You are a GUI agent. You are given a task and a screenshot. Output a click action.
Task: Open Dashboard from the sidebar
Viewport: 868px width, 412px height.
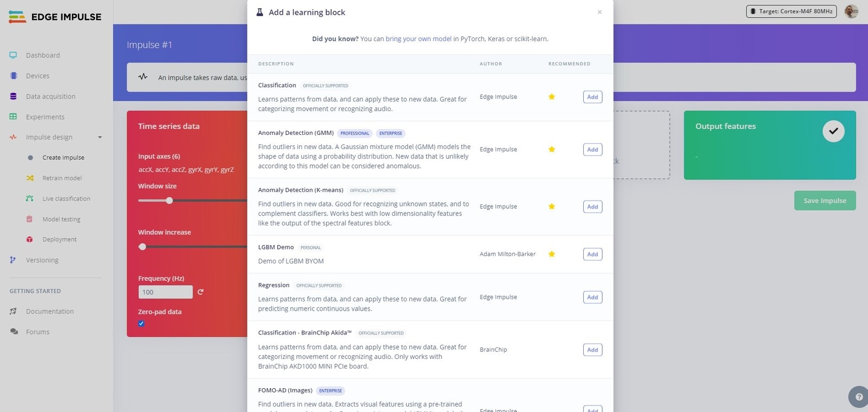point(43,55)
